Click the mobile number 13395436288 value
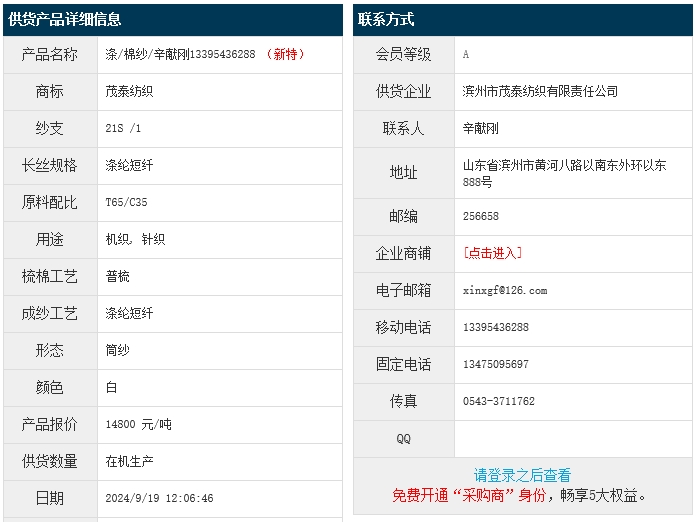This screenshot has width=696, height=522. tap(496, 327)
